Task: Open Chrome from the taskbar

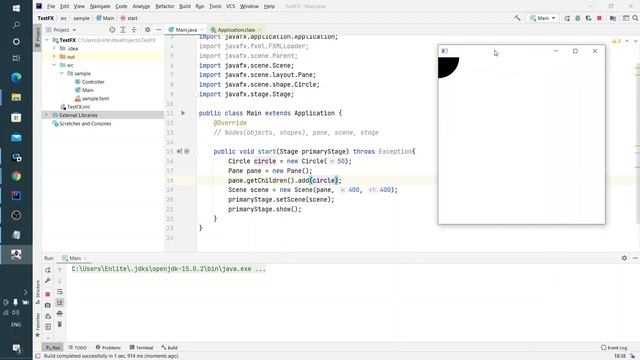Action: point(16,176)
